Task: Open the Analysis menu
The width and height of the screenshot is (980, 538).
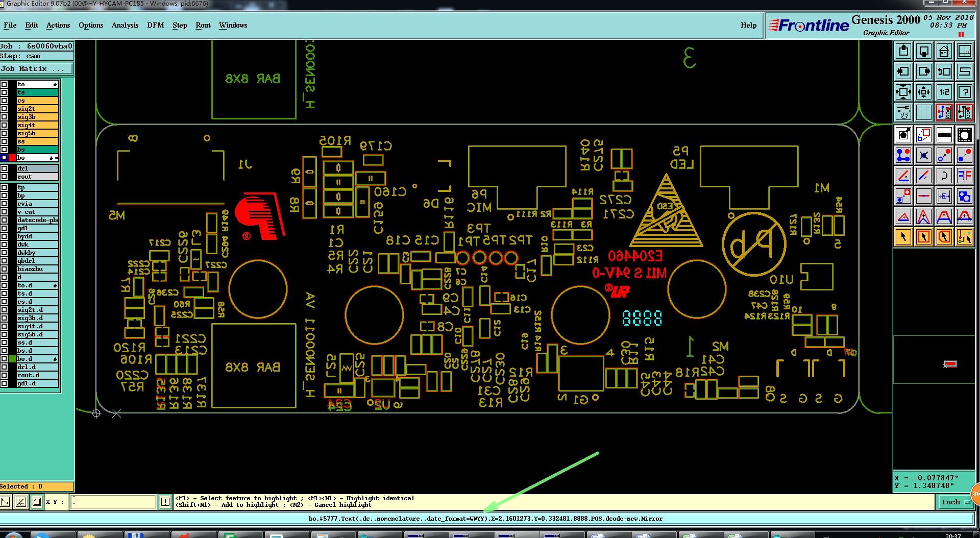Action: click(x=125, y=25)
